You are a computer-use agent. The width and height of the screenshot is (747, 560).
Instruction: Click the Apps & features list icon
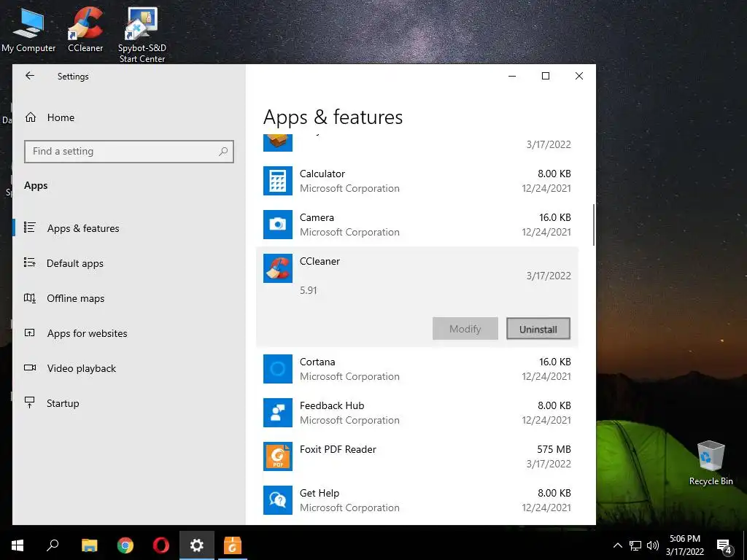[29, 227]
